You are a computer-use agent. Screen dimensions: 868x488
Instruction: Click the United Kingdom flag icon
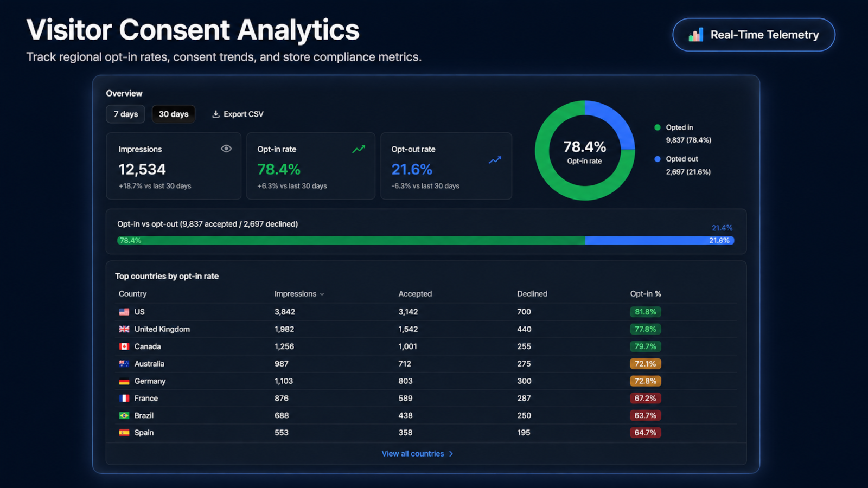(x=124, y=329)
